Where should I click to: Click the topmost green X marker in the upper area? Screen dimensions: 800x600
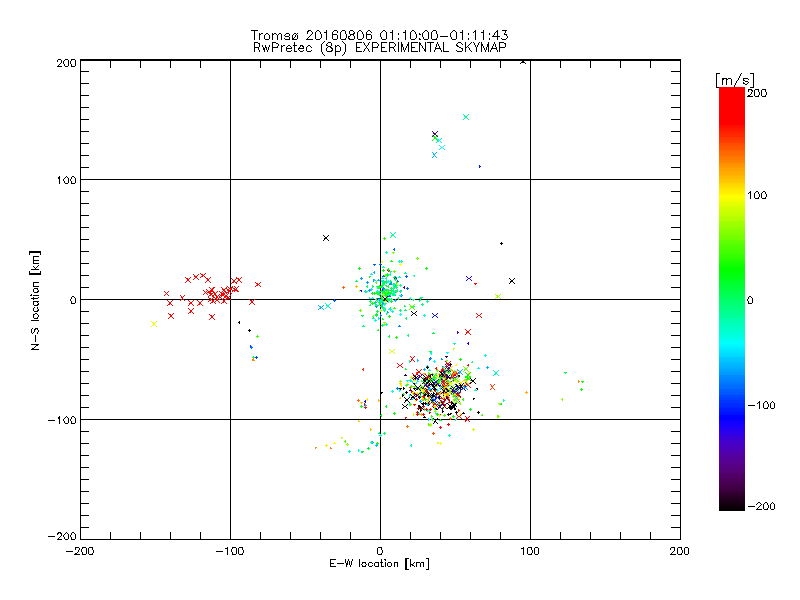(x=466, y=117)
